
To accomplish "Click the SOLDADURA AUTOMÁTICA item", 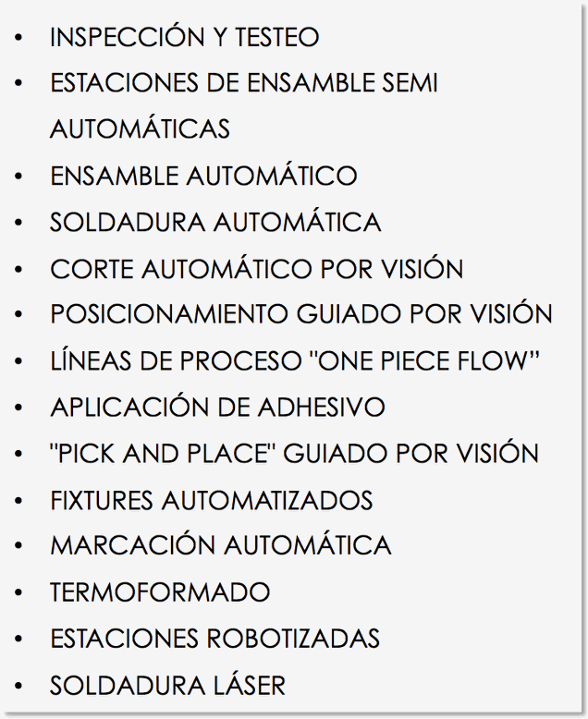I will 215,222.
